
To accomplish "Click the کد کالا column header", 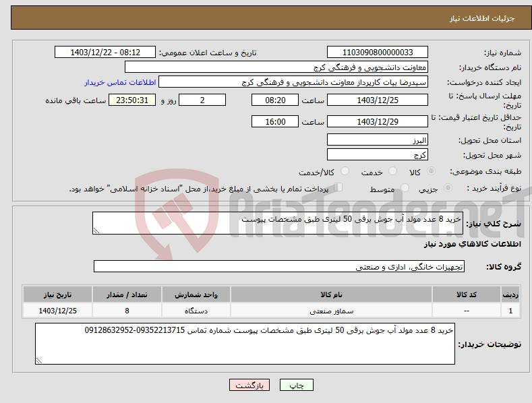I will pyautogui.click(x=467, y=294).
